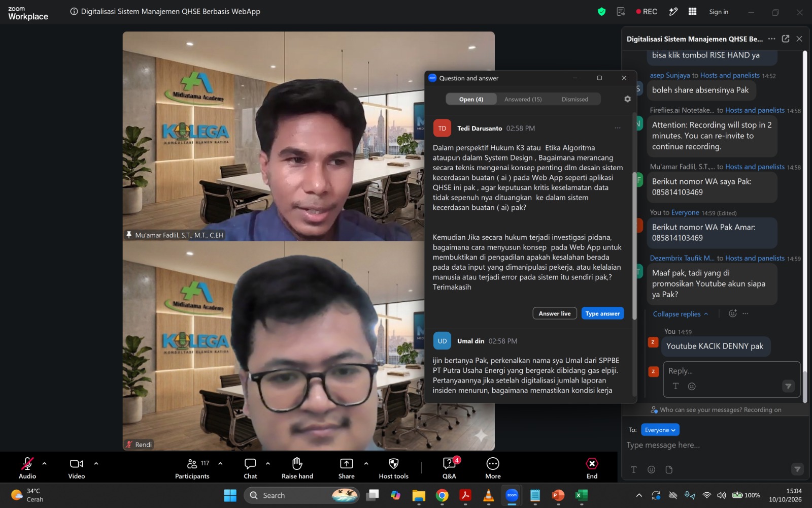Open more options for Tedi Darusanto's question
The height and width of the screenshot is (508, 812).
coord(618,128)
